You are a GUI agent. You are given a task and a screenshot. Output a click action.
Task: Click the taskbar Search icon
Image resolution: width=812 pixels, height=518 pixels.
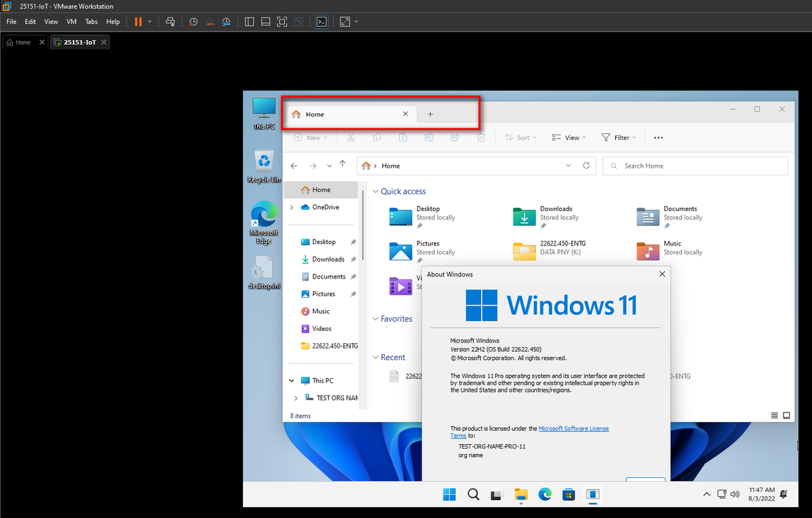point(473,495)
